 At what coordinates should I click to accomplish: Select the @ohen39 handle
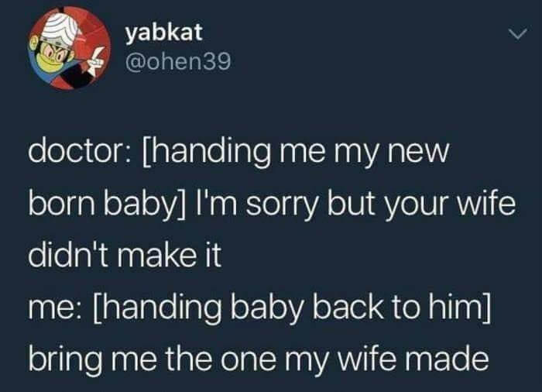(177, 62)
